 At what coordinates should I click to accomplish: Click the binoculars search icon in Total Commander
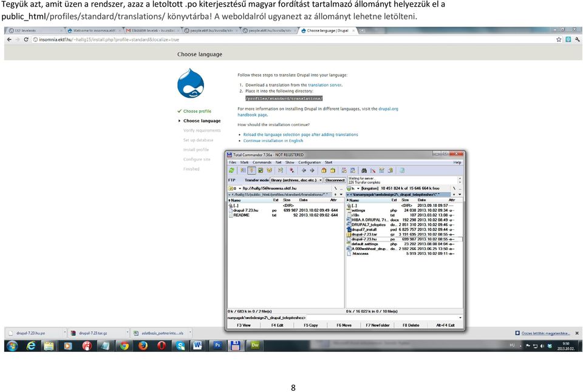(364, 171)
